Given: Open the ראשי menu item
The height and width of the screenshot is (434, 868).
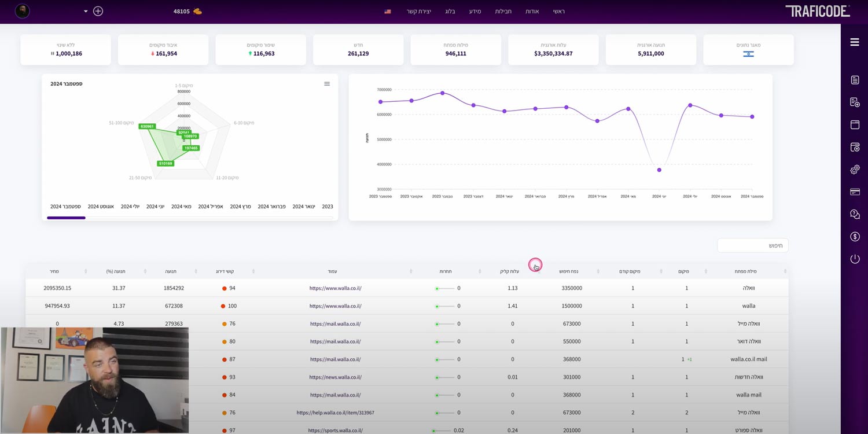Looking at the screenshot, I should click(x=558, y=12).
